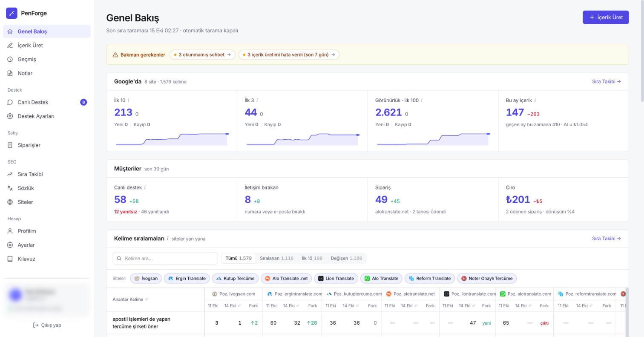
Task: Click the info icon next to İlk 3
Action: pos(257,101)
